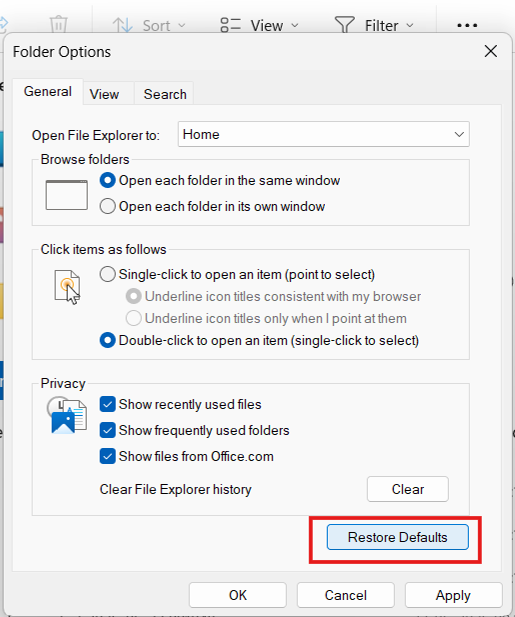The image size is (515, 617).
Task: Click the trash Delete icon in Explorer toolbar
Action: click(59, 24)
